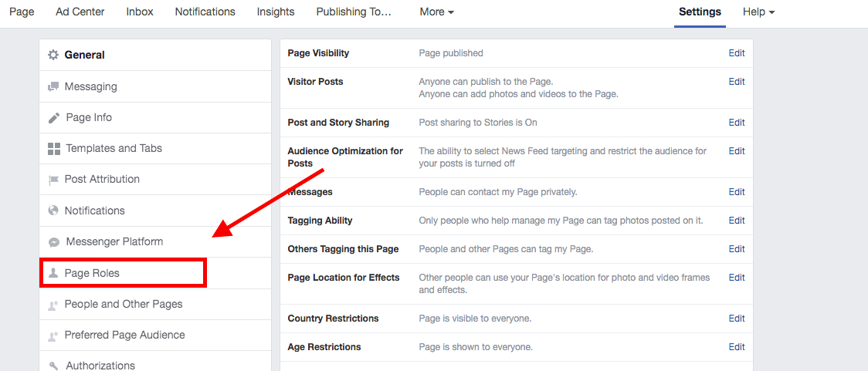Open the Templates and Tabs grid icon
This screenshot has height=371, width=868.
(54, 149)
